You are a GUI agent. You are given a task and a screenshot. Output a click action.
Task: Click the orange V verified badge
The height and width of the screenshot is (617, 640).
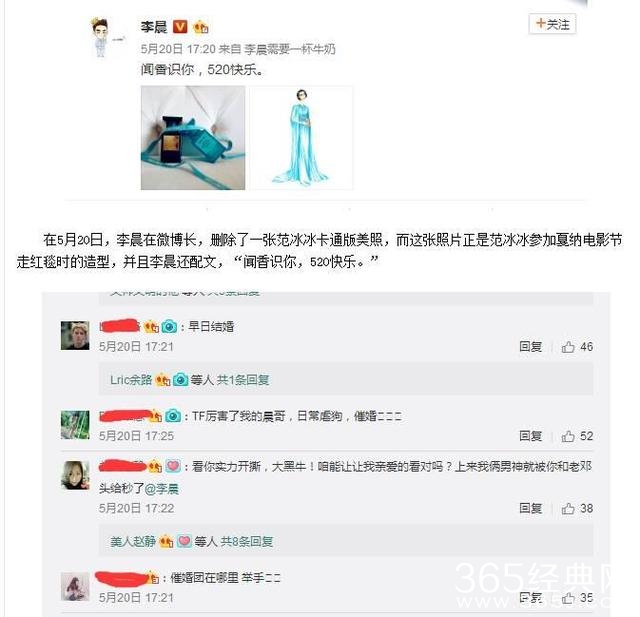[180, 27]
